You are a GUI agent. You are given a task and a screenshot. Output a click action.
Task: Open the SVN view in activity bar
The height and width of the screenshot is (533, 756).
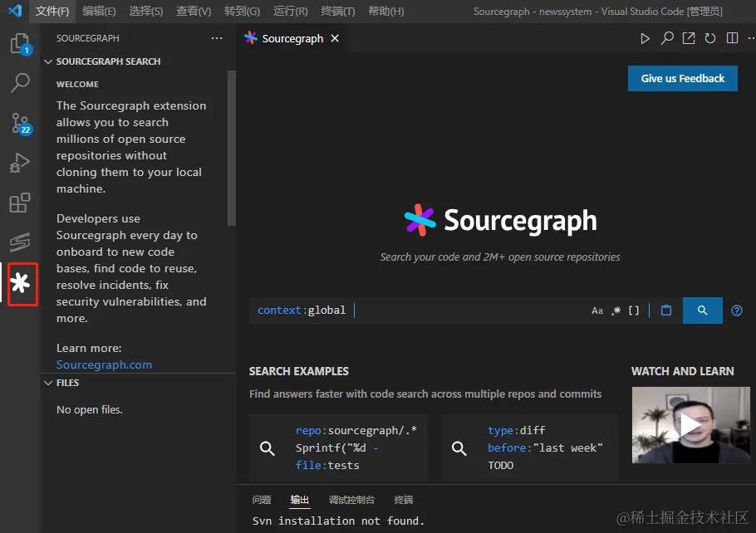(20, 242)
